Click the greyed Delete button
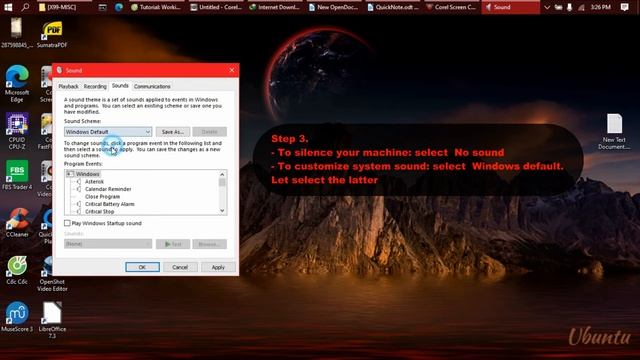 coord(209,132)
